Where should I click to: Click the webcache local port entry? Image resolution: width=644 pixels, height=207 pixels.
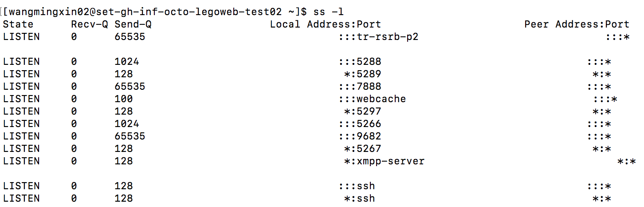[372, 99]
